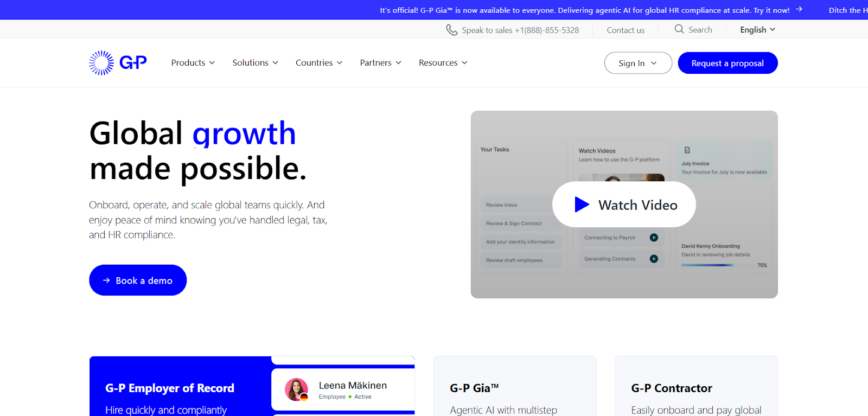868x416 pixels.
Task: Open the Solutions menu
Action: coord(255,63)
